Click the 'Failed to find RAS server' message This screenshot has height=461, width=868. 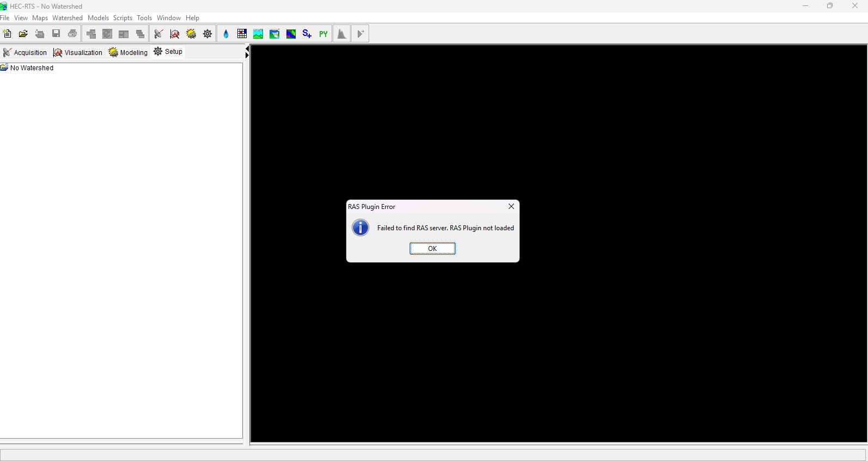pyautogui.click(x=445, y=228)
